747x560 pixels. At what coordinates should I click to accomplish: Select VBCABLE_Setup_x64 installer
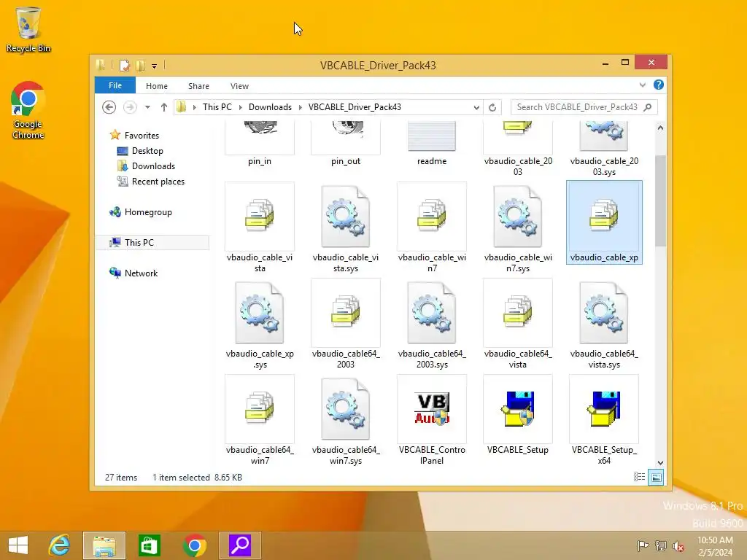[604, 421]
